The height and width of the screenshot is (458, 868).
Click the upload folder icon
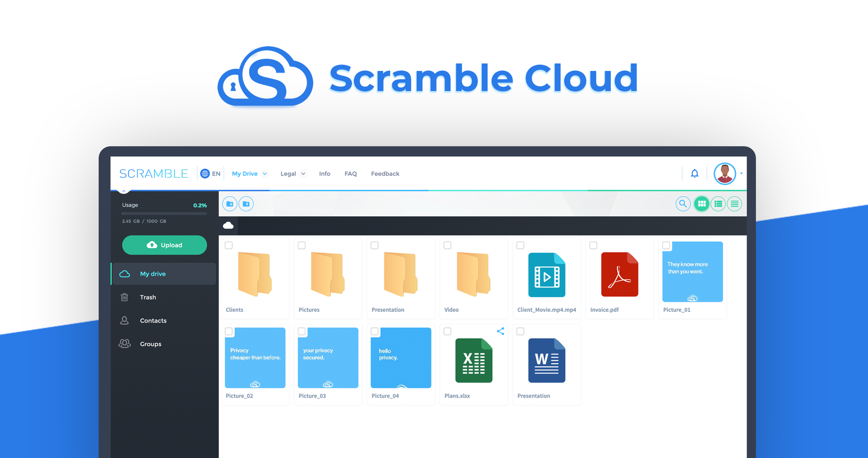(x=246, y=204)
